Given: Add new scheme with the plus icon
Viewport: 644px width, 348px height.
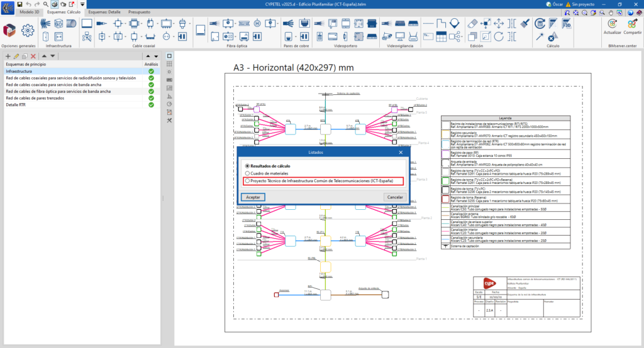Looking at the screenshot, I should pyautogui.click(x=8, y=57).
